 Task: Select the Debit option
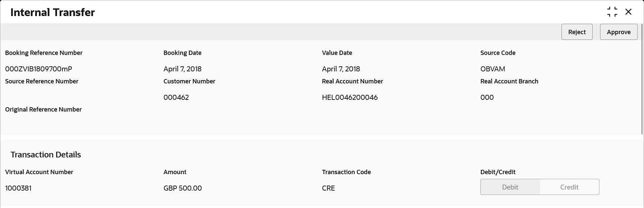(x=510, y=187)
